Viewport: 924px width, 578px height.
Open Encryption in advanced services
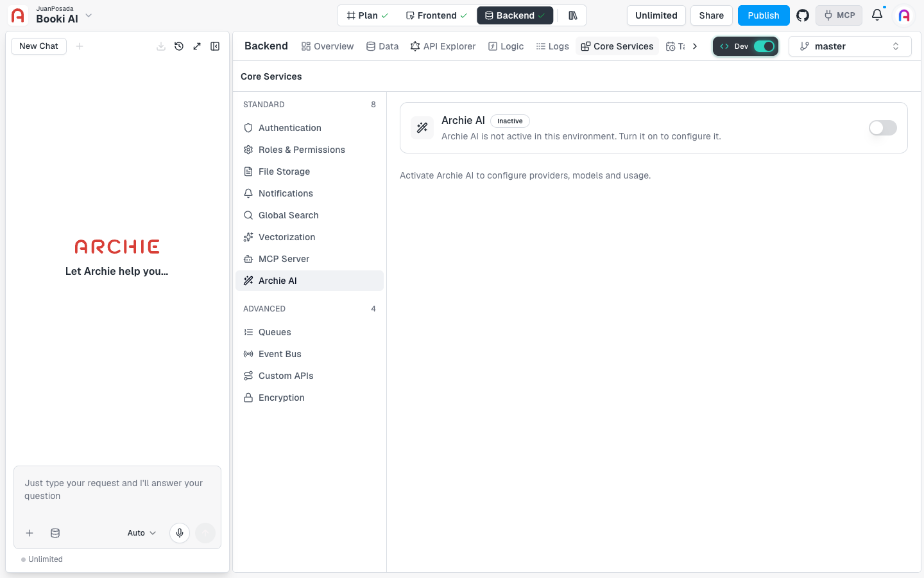tap(309, 398)
